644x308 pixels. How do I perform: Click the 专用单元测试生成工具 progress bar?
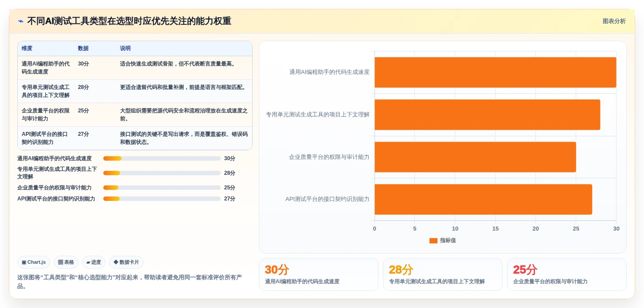pyautogui.click(x=162, y=173)
